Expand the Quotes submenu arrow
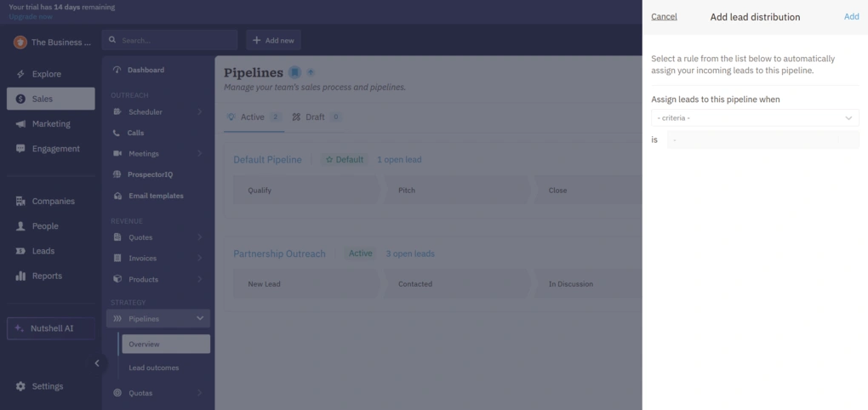Image resolution: width=868 pixels, height=410 pixels. point(200,237)
